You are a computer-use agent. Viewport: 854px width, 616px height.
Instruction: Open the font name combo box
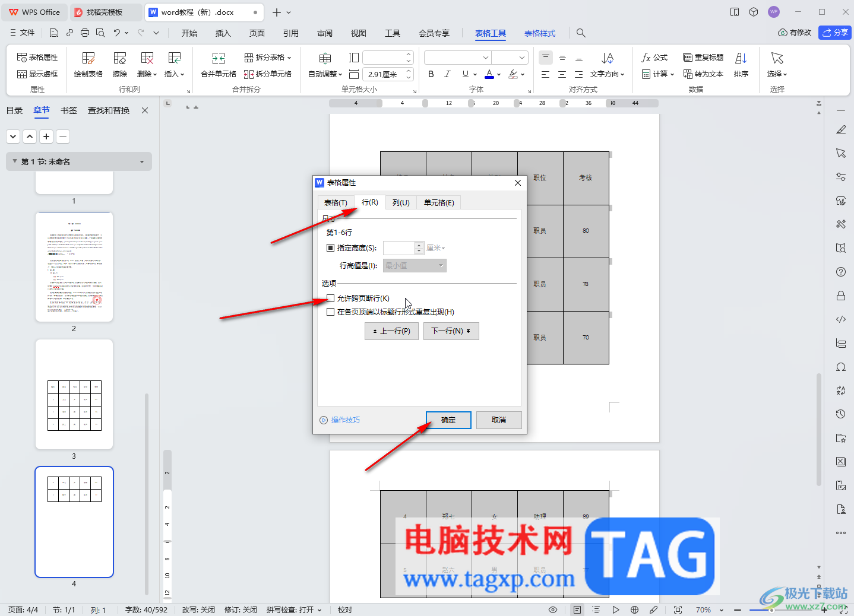[x=458, y=58]
